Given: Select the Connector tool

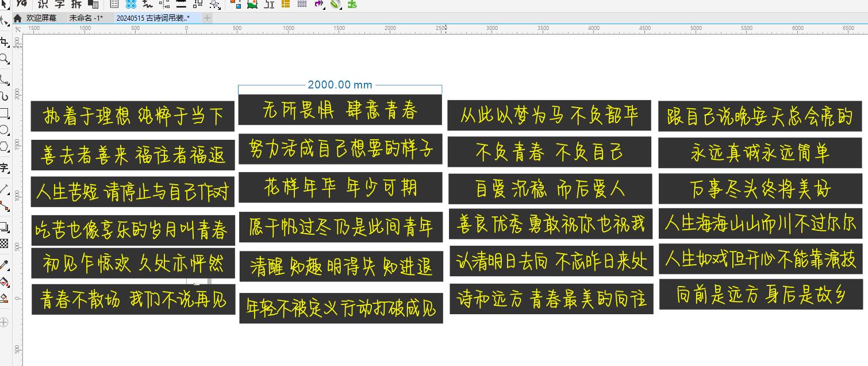Looking at the screenshot, I should [4, 205].
